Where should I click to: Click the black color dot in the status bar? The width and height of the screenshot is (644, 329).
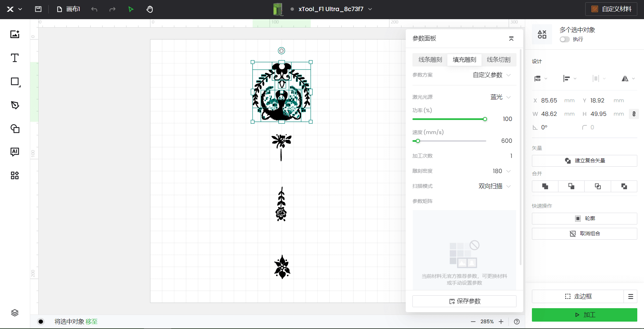tap(41, 322)
